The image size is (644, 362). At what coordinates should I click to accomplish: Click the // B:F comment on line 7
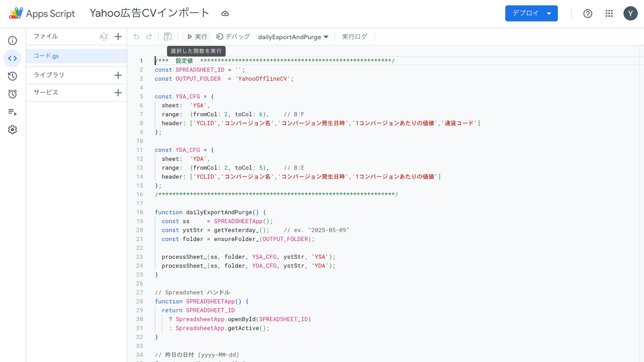pyautogui.click(x=294, y=114)
